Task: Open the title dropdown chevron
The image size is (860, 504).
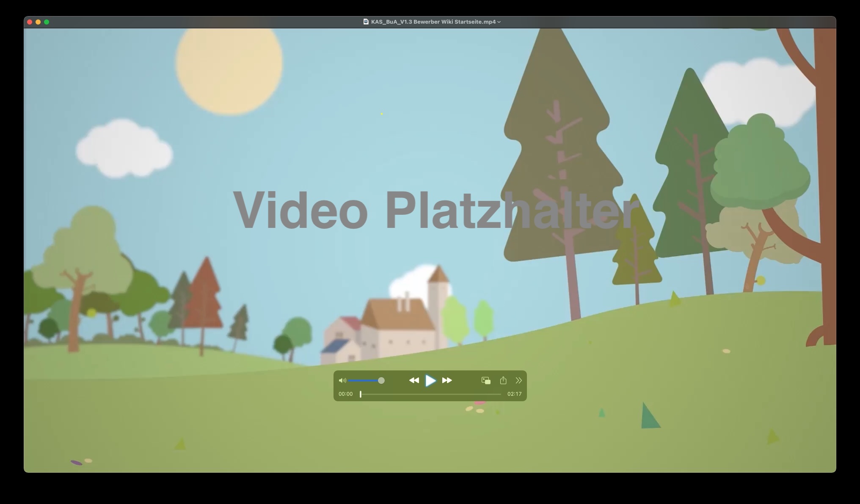Action: pos(499,22)
